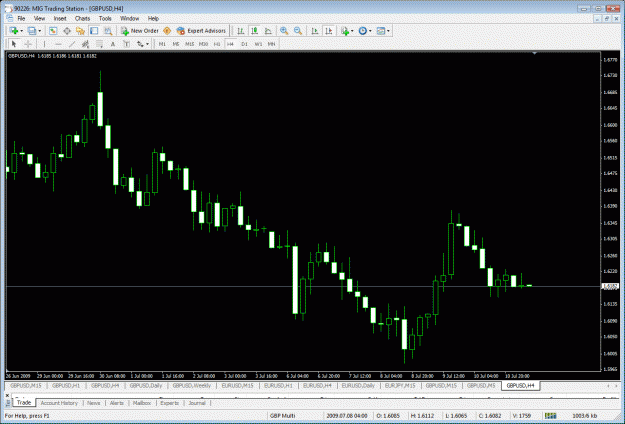Screen dimensions: 625x424
Task: Select the H1 timeframe button
Action: click(217, 44)
